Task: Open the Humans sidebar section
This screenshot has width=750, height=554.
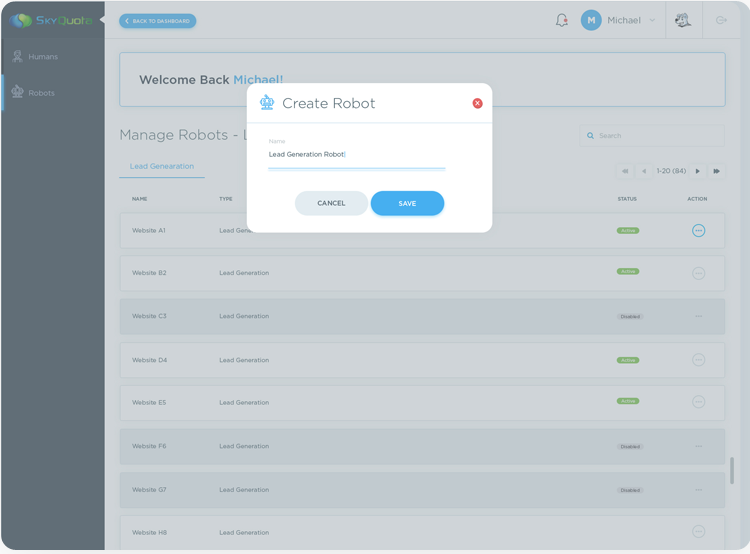Action: [42, 57]
